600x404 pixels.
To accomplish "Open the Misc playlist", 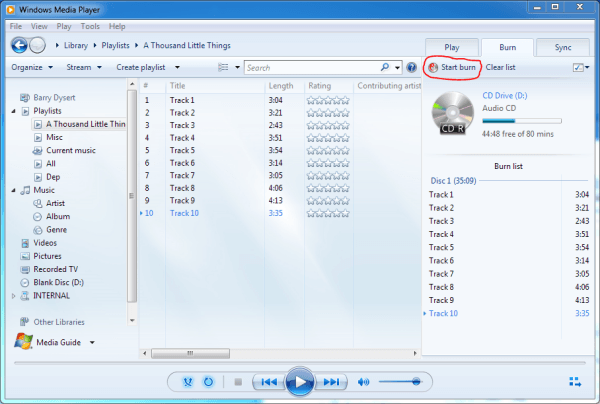I will [54, 137].
